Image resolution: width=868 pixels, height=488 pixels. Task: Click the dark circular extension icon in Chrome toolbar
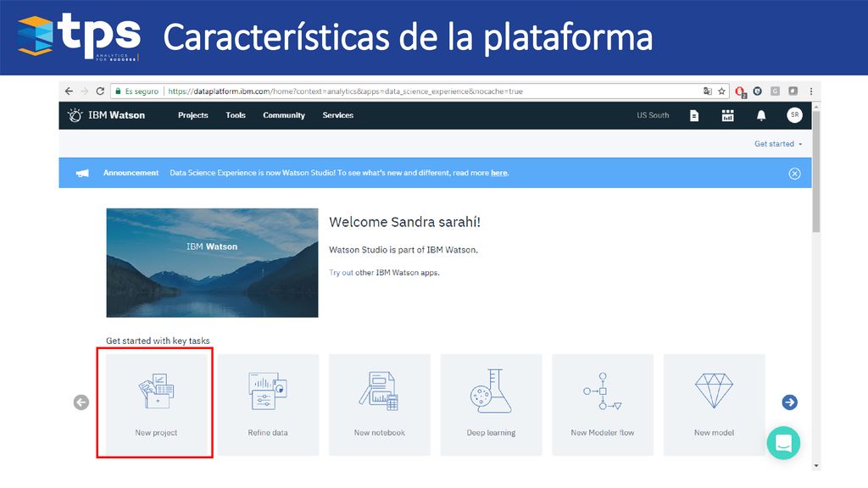tap(757, 91)
